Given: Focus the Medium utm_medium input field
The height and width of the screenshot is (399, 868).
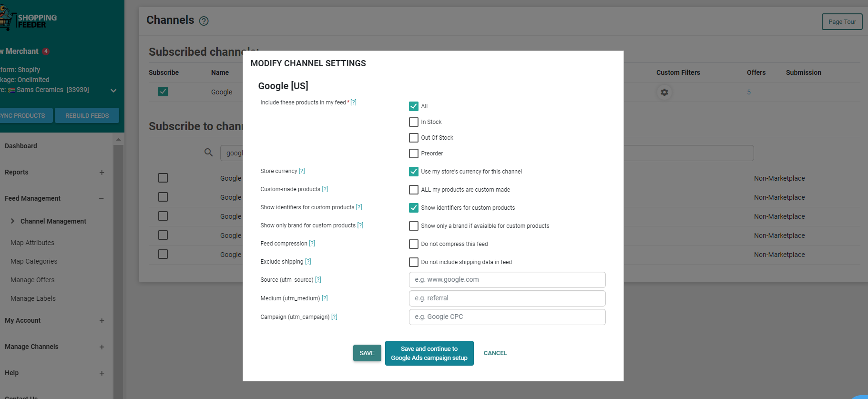Looking at the screenshot, I should [507, 298].
